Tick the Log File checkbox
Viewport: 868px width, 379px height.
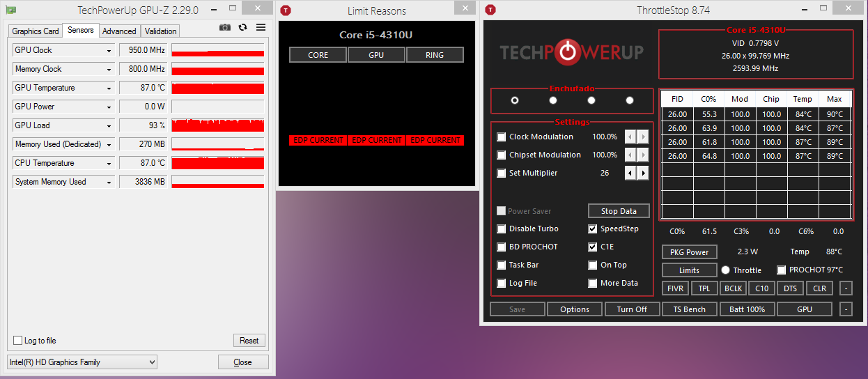pos(502,283)
